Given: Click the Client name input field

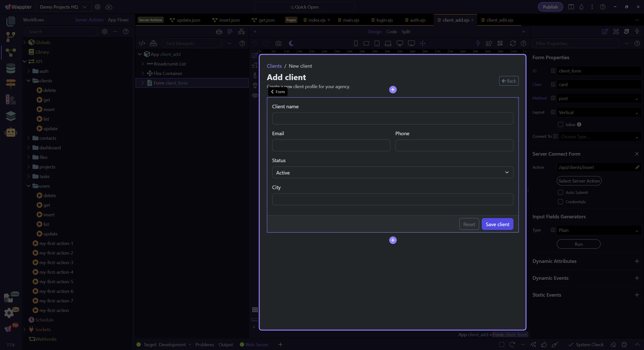Looking at the screenshot, I should (x=392, y=118).
